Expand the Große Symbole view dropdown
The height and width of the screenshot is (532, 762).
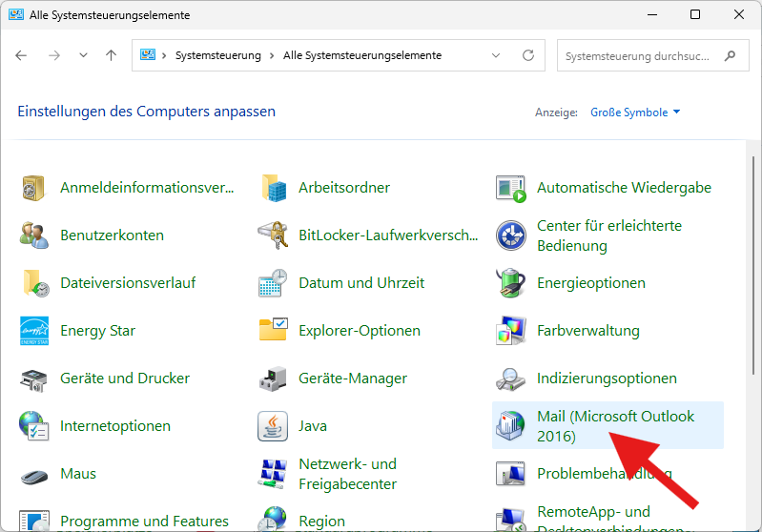pos(635,113)
